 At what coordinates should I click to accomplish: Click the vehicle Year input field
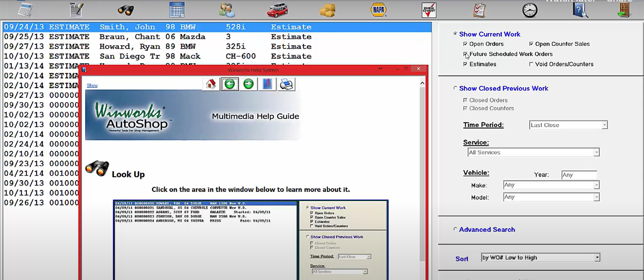579,175
